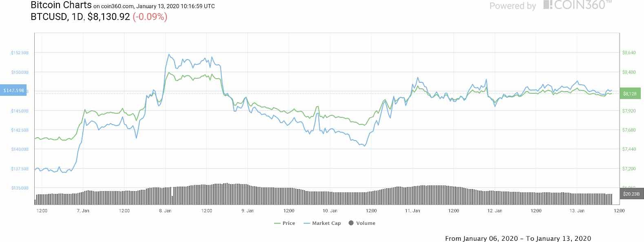Click the gray $20.23B volume tag
Image resolution: width=644 pixels, height=242 pixels.
pos(630,194)
